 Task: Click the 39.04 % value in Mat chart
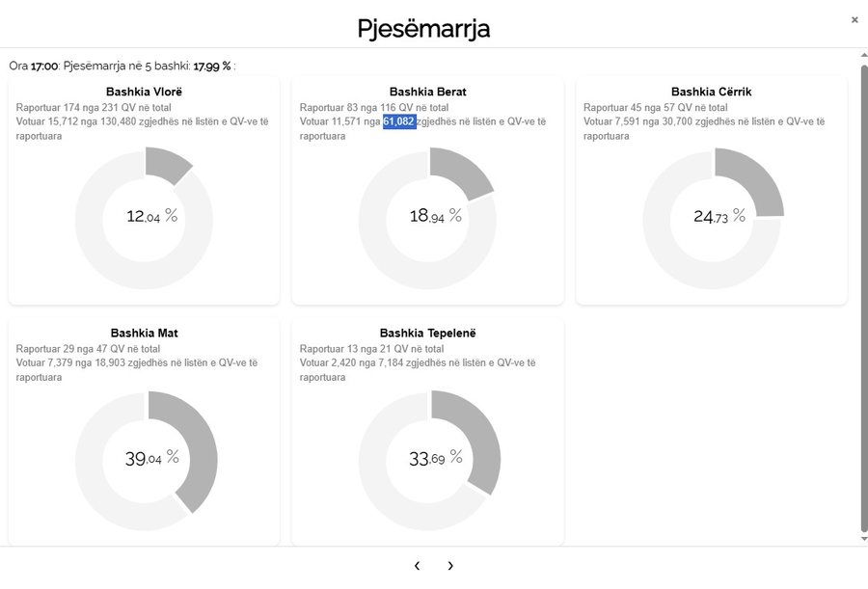point(151,459)
